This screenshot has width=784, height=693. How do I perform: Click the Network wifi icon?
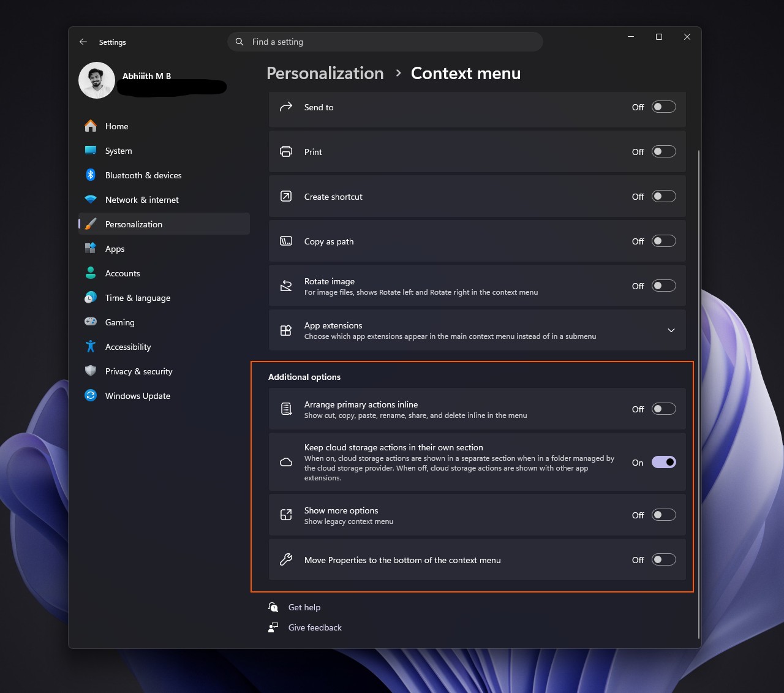click(91, 199)
